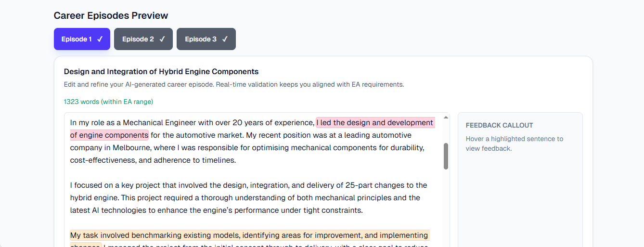Select the Episode 3 tab
Viewport: 644px width, 247px height.
(206, 39)
